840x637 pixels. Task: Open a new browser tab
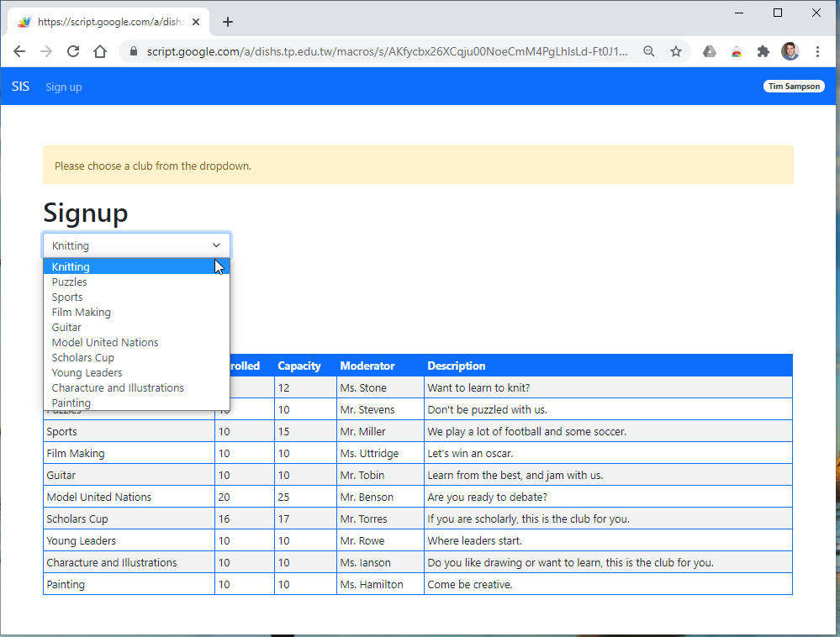227,22
